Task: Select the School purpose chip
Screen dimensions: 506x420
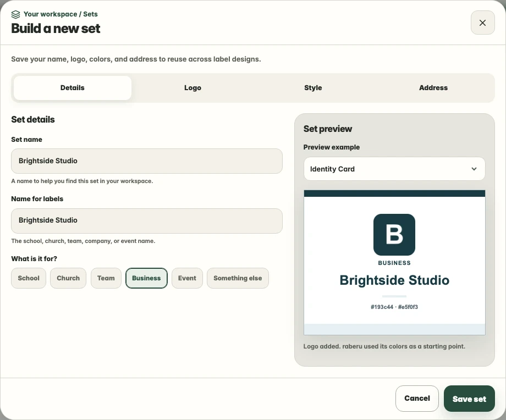Action: click(x=29, y=278)
